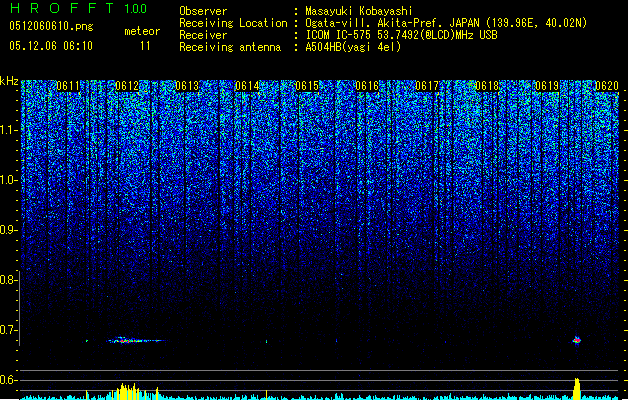Click the 0614 time marker

coord(247,86)
